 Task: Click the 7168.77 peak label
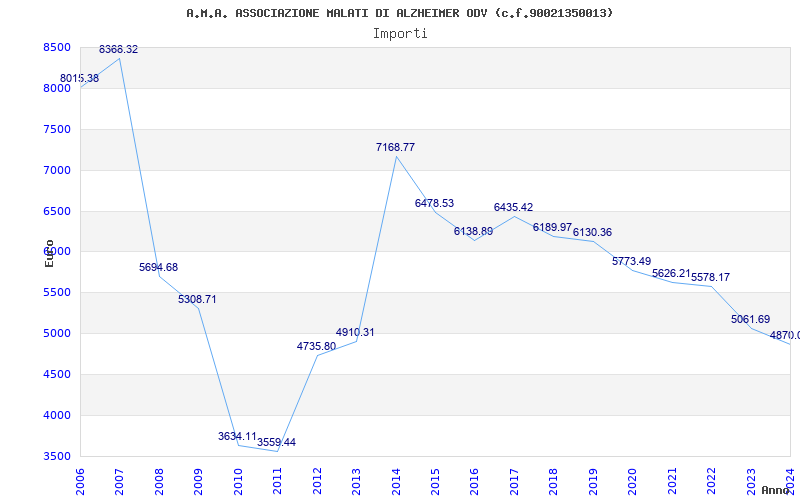pos(395,147)
